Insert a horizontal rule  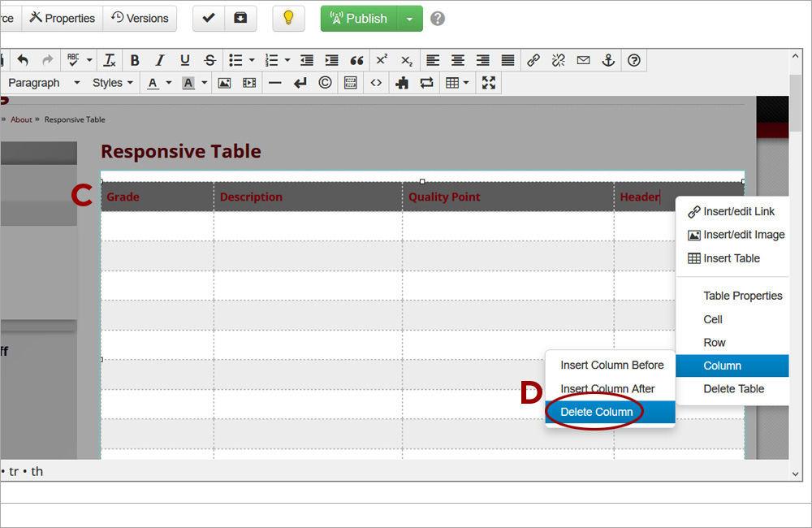tap(275, 82)
